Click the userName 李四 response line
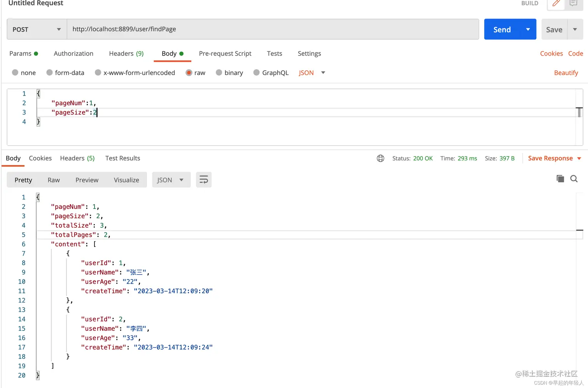This screenshot has height=388, width=588. click(115, 329)
